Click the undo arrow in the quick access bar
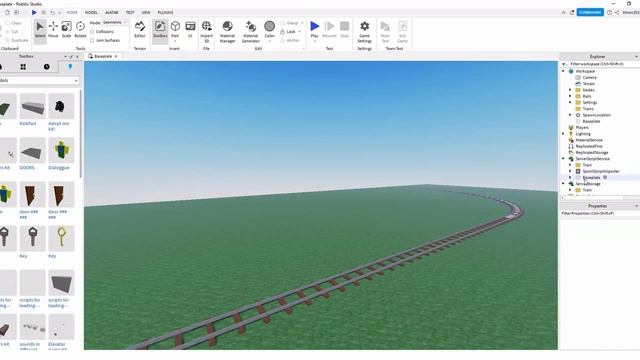Viewport: 640px width, 360px height. tap(52, 13)
